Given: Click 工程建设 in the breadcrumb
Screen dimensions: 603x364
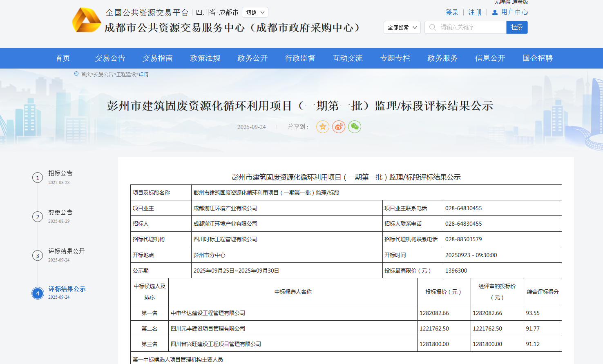Looking at the screenshot, I should coord(126,74).
